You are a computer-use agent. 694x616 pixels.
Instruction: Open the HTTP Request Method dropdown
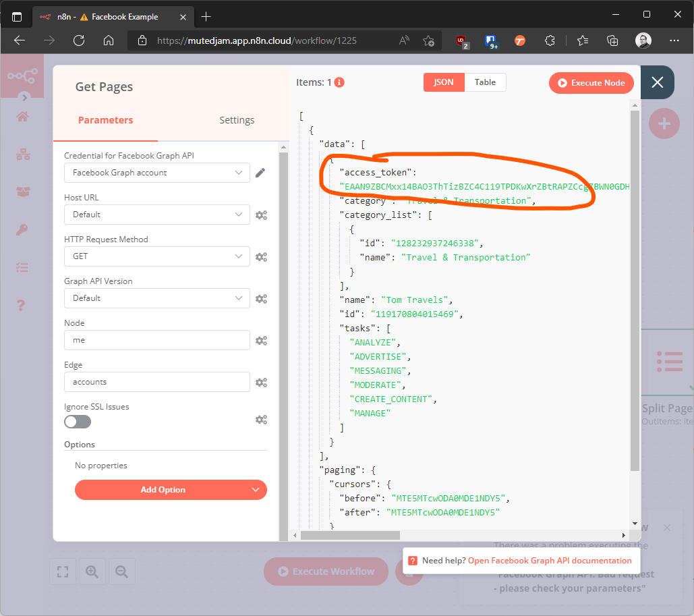156,256
